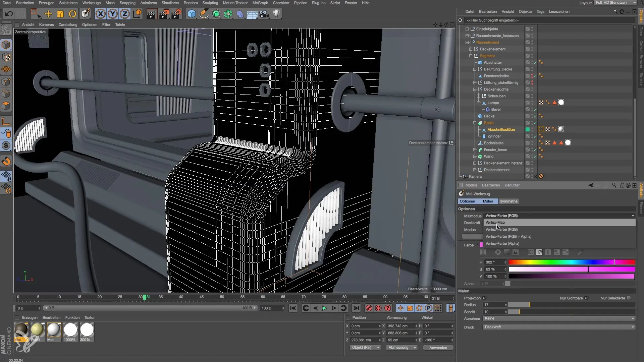The width and height of the screenshot is (644, 362).
Task: Select the Abschnittsstütze object
Action: pos(501,129)
